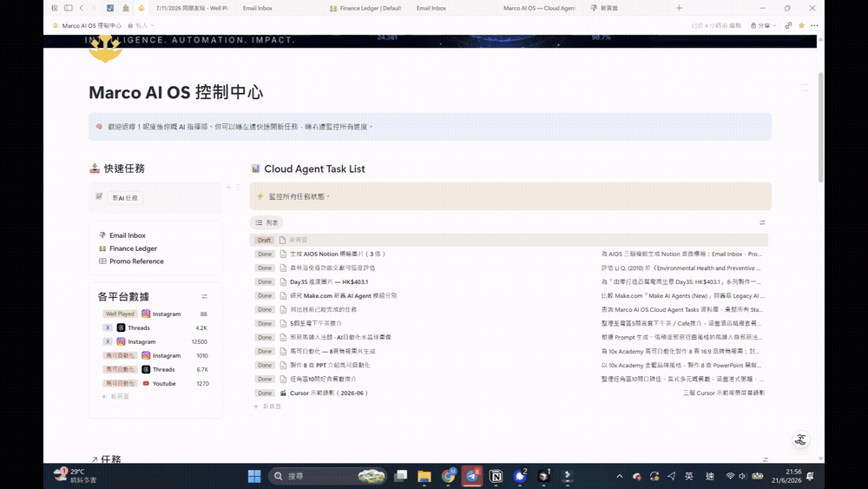This screenshot has width=868, height=489.
Task: Select the 列表 list view tab
Action: (266, 222)
